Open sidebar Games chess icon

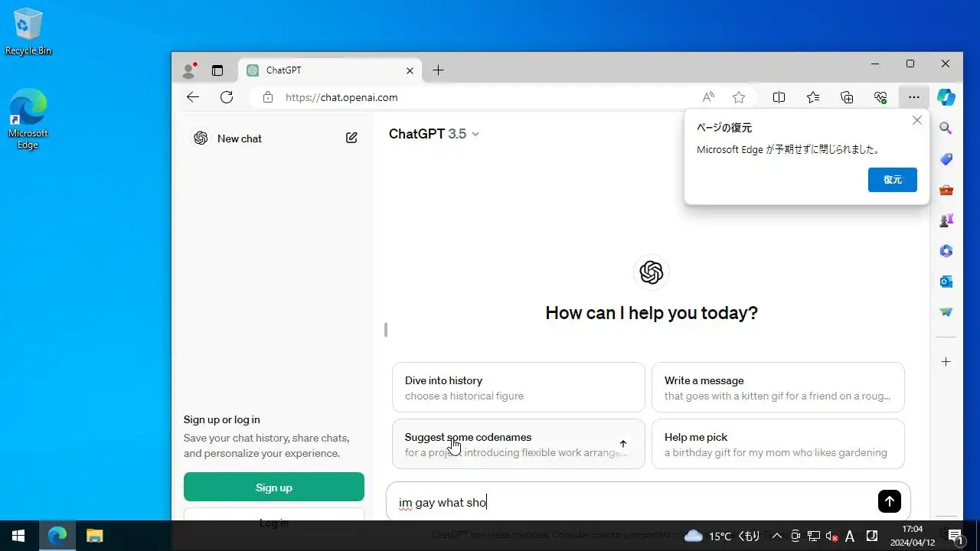[x=946, y=220]
